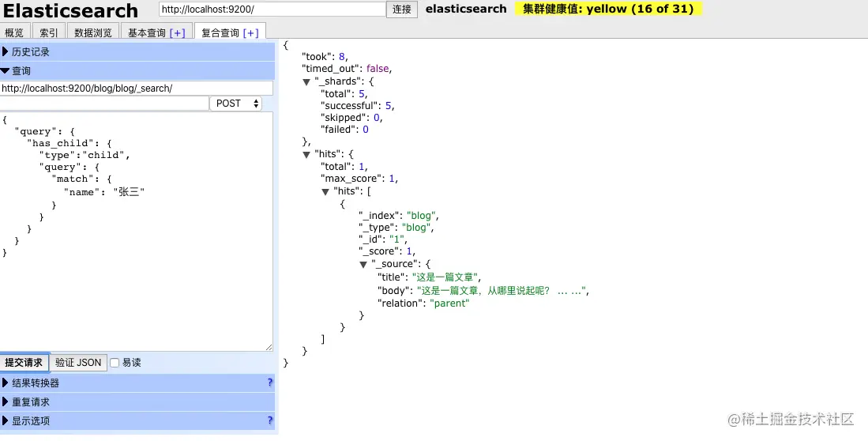The image size is (868, 441).
Task: Collapse the outer "hits" JSON node
Action: (x=306, y=155)
